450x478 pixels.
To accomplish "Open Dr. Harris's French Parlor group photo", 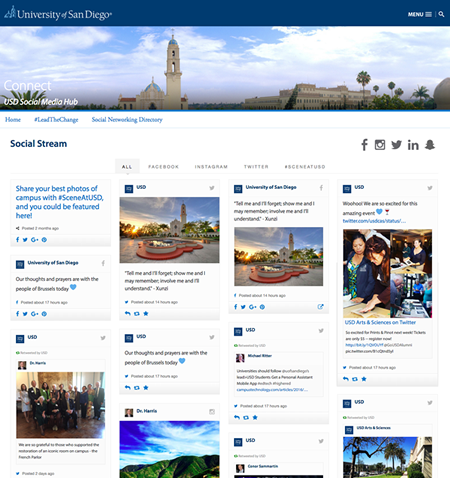I will (x=60, y=405).
